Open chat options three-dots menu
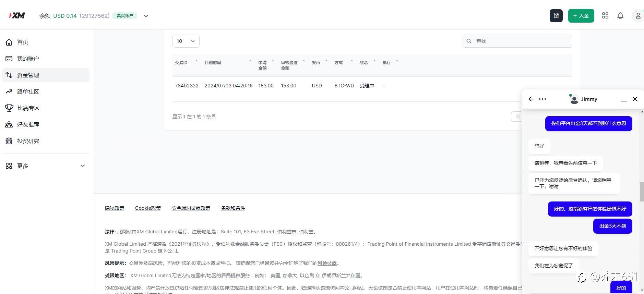This screenshot has height=294, width=644. [542, 99]
